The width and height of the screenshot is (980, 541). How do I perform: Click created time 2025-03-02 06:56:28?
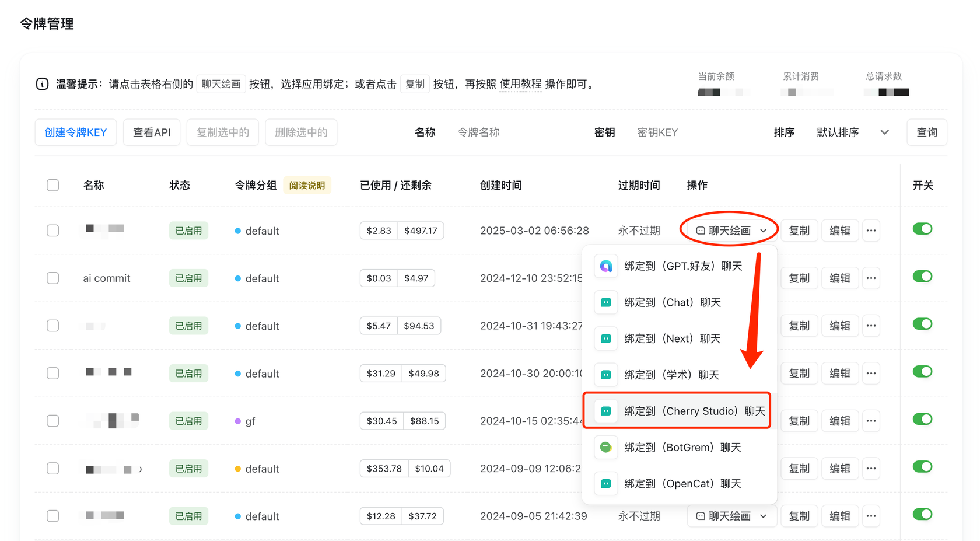(x=534, y=231)
